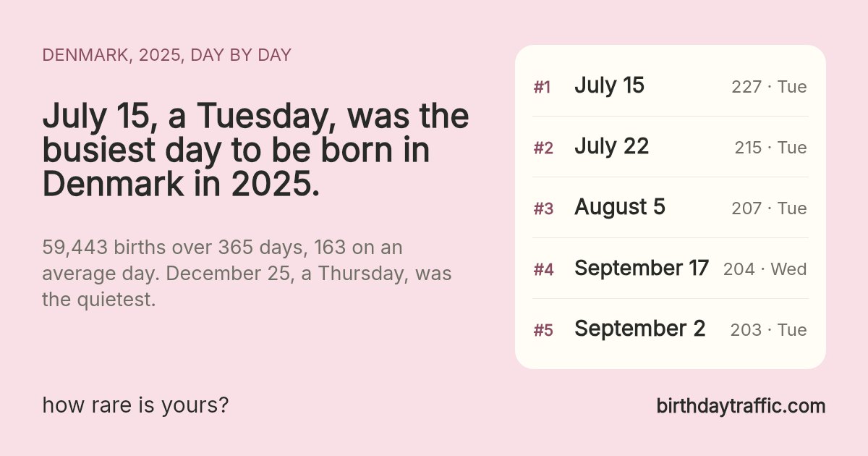Click the '207 · Tue' birth count
The width and height of the screenshot is (868, 456).
click(x=769, y=208)
